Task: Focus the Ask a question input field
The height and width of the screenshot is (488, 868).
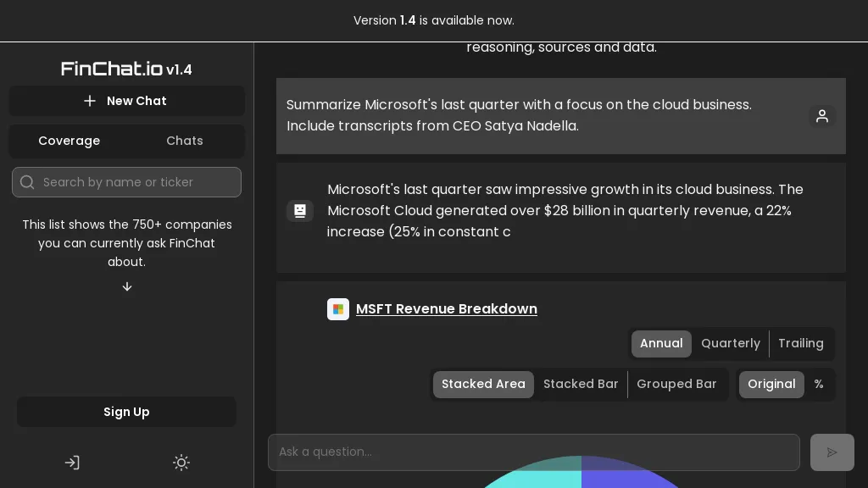Action: [x=534, y=452]
